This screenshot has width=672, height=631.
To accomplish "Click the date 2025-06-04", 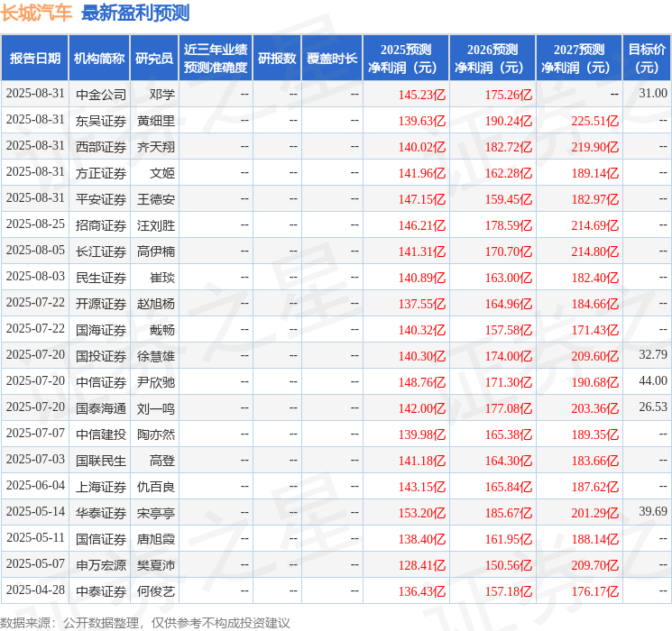I will [x=35, y=485].
